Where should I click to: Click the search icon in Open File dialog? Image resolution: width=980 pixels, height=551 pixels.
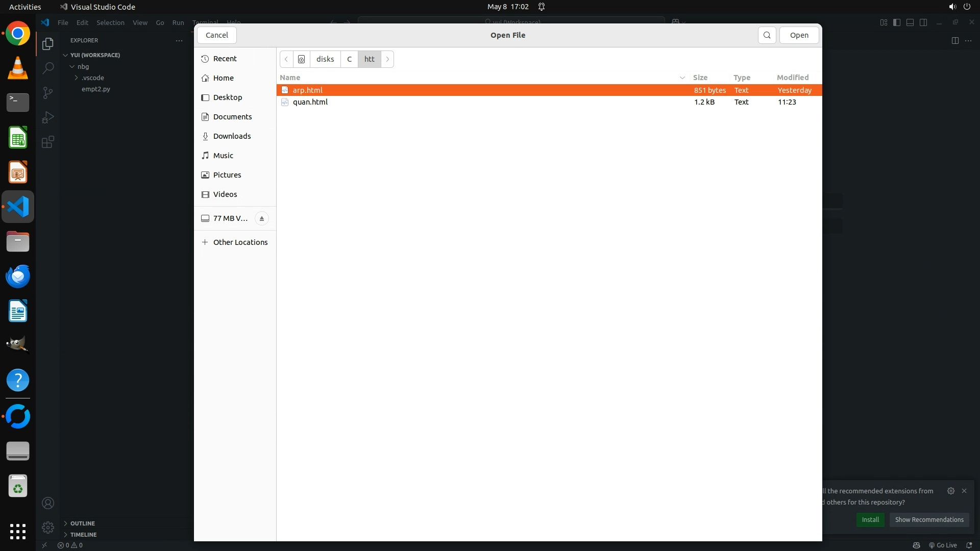tap(767, 35)
